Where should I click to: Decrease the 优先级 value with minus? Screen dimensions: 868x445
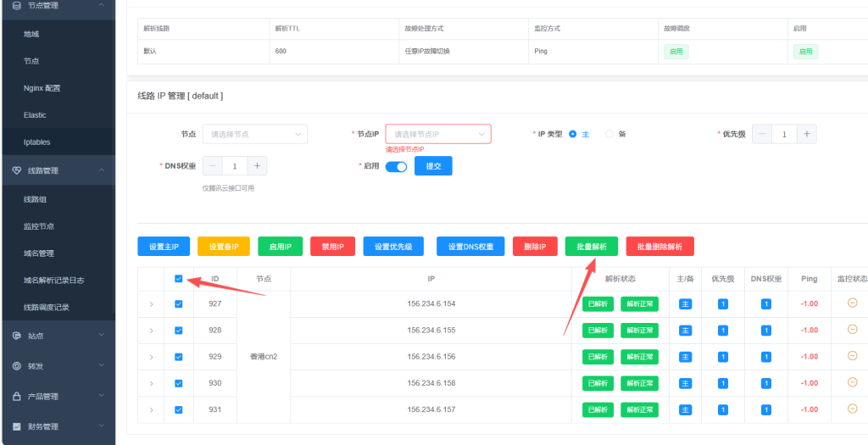coord(762,134)
